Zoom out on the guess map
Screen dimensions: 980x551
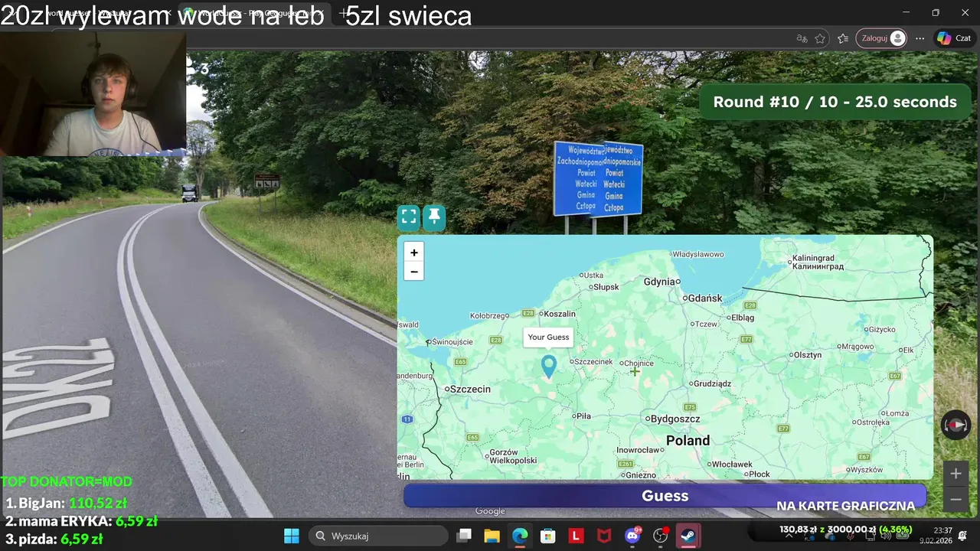coord(414,272)
